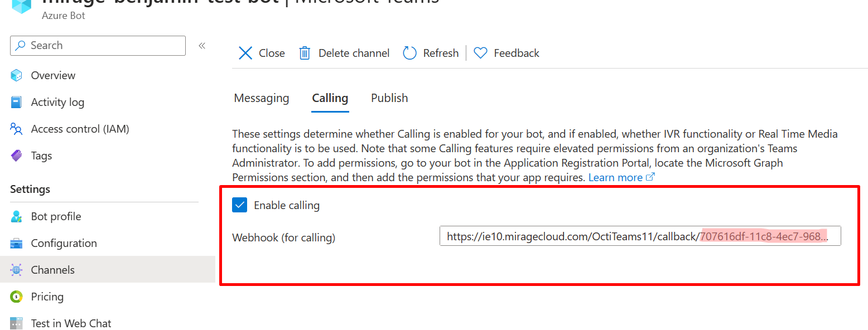
Task: Click Refresh label in toolbar
Action: [441, 53]
